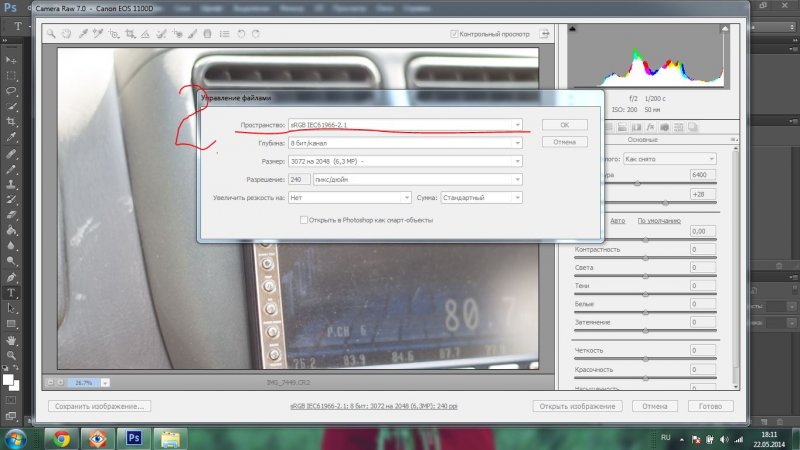Open Camera Raw preferences list icon
This screenshot has width=800, height=450.
click(224, 34)
